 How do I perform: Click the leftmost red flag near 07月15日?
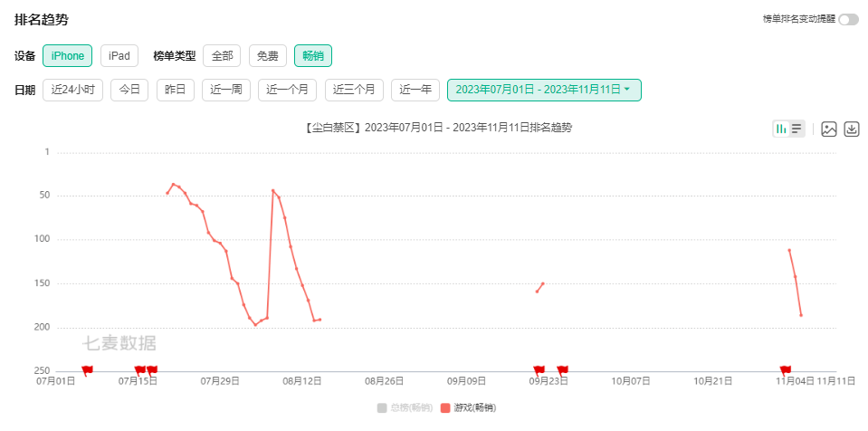(x=139, y=369)
